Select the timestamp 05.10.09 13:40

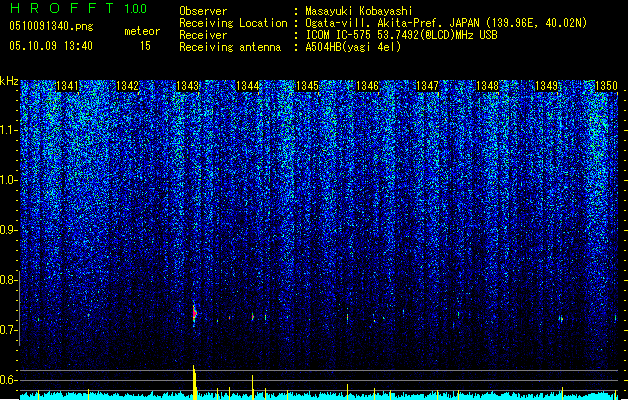[51, 46]
